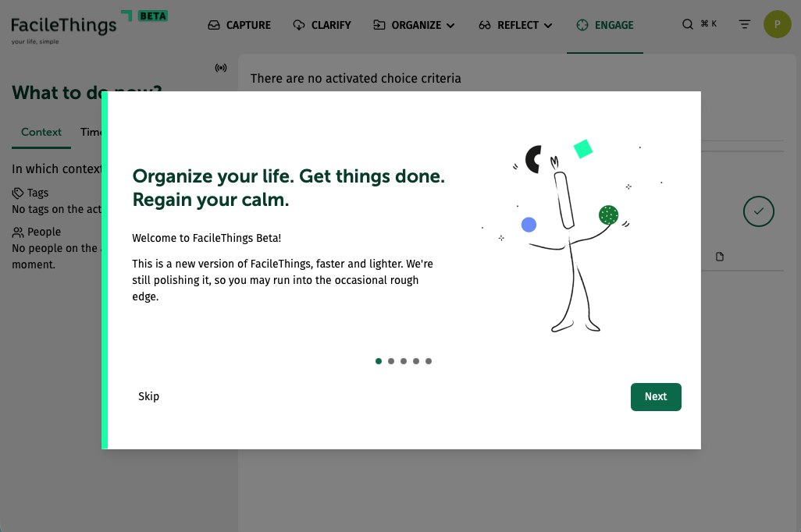Select the first onboarding page dot

point(379,361)
